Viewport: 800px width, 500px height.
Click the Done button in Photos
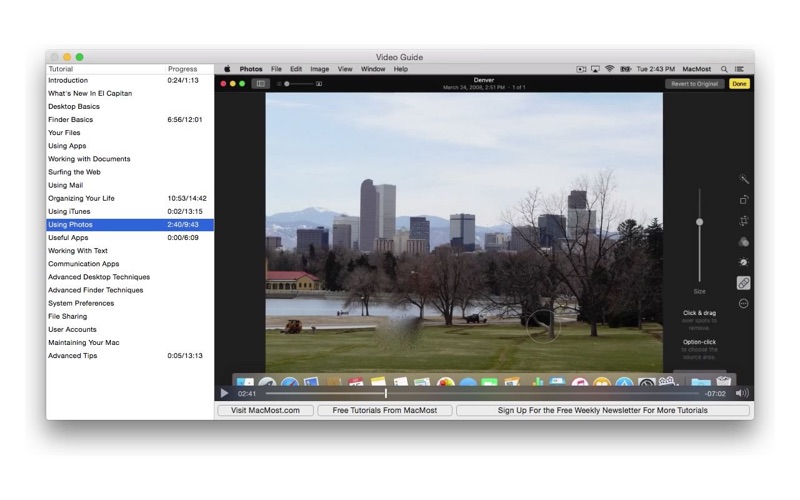739,84
